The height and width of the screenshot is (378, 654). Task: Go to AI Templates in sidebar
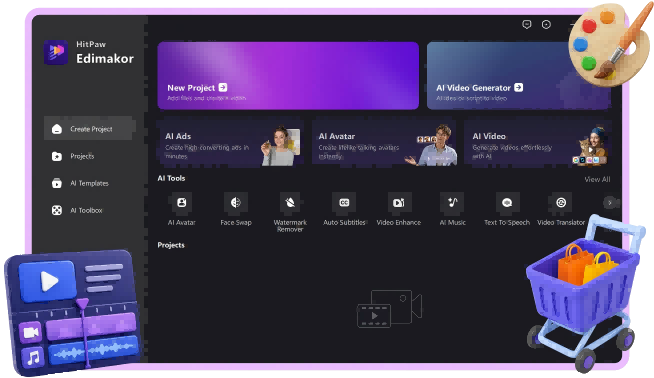[80, 183]
